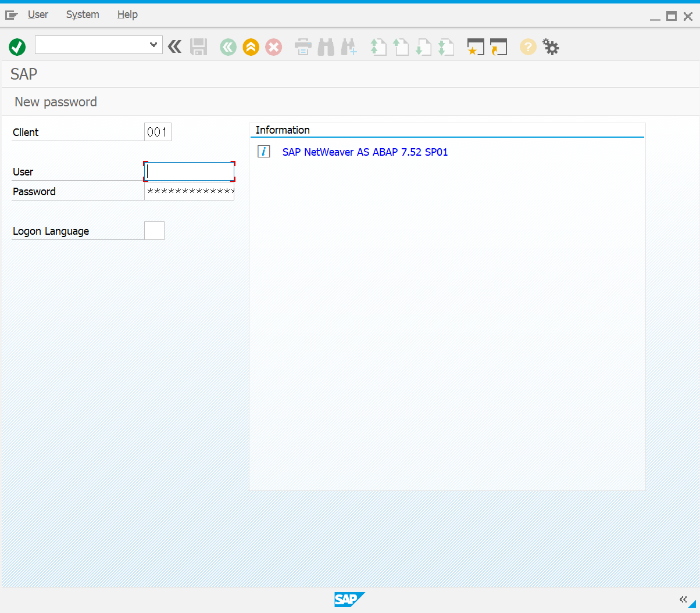This screenshot has width=700, height=613.
Task: Open the User menu
Action: pyautogui.click(x=38, y=15)
